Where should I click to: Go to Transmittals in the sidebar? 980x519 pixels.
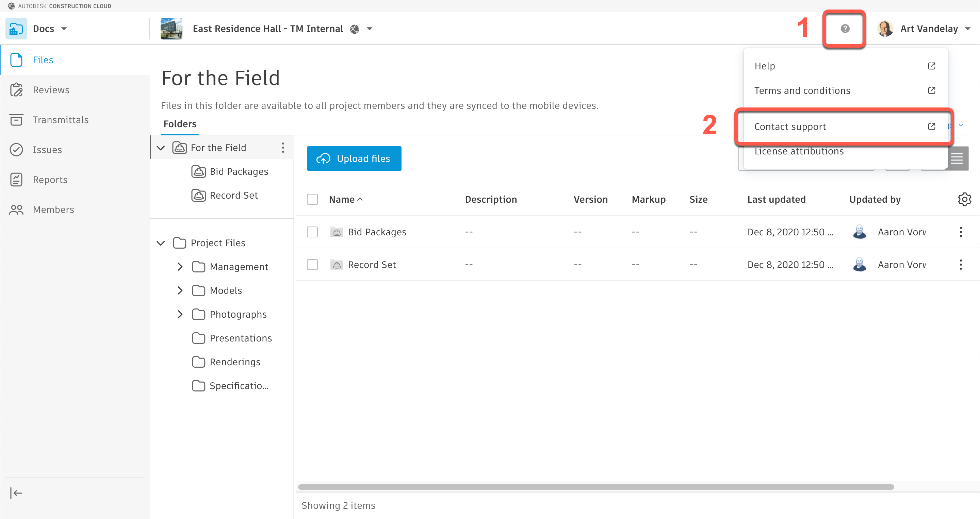coord(60,120)
